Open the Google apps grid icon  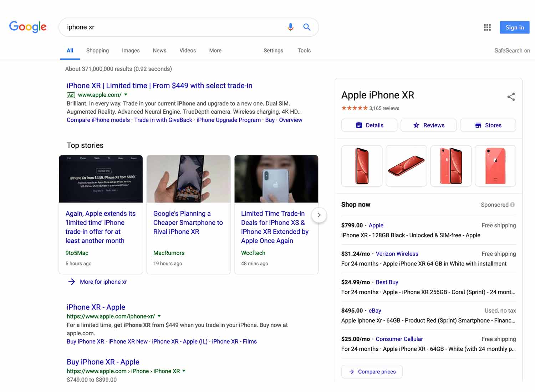(x=487, y=27)
